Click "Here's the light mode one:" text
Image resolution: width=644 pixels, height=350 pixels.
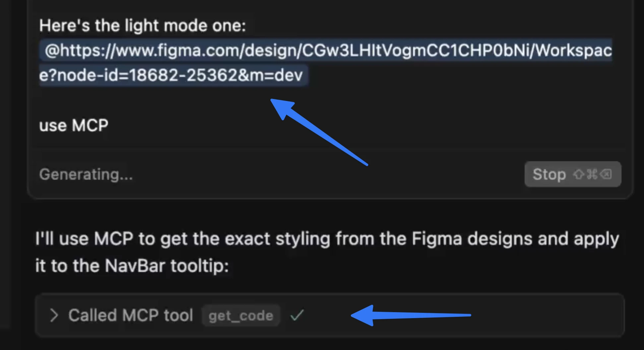[x=142, y=26]
